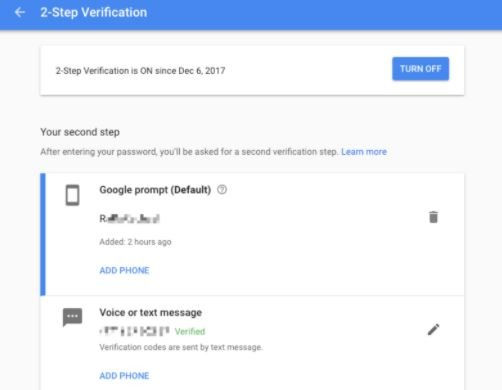
Task: Click the blurred phone number text
Action: pos(135,331)
